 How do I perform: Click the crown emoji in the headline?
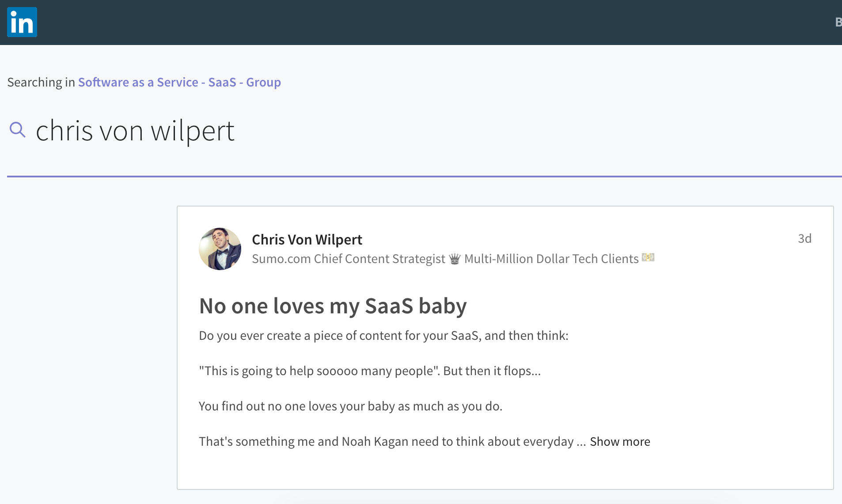[x=455, y=259]
